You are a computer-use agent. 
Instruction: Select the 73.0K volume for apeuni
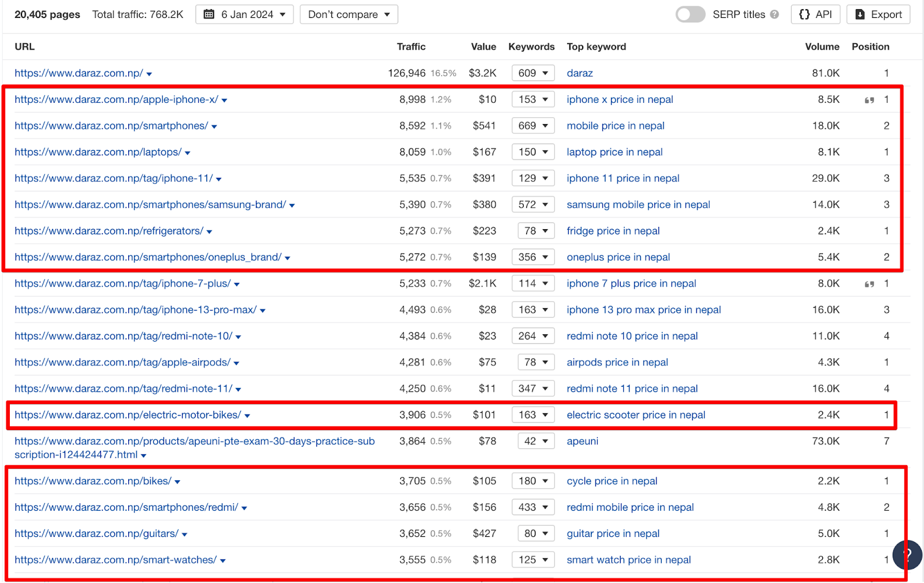pyautogui.click(x=826, y=441)
